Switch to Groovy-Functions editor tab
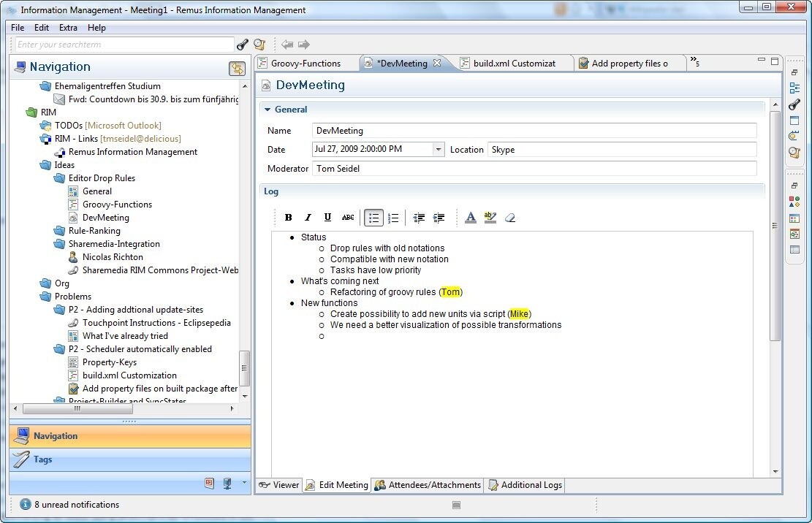This screenshot has height=523, width=812. 306,63
